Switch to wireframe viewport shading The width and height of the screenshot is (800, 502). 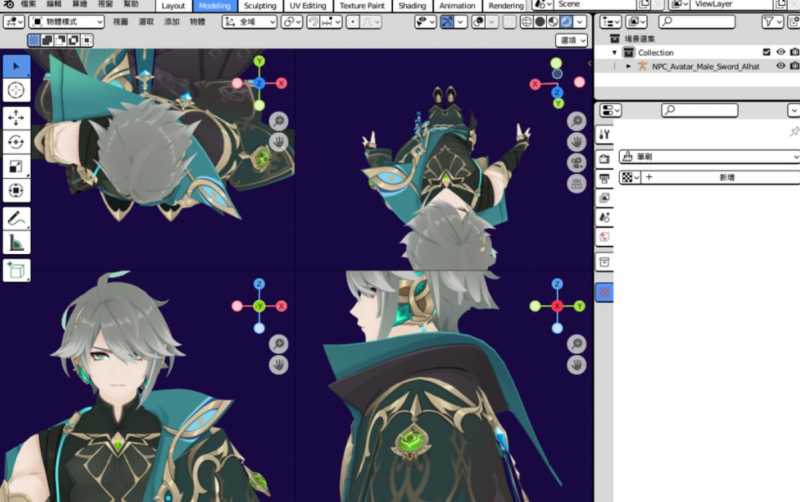[x=527, y=22]
